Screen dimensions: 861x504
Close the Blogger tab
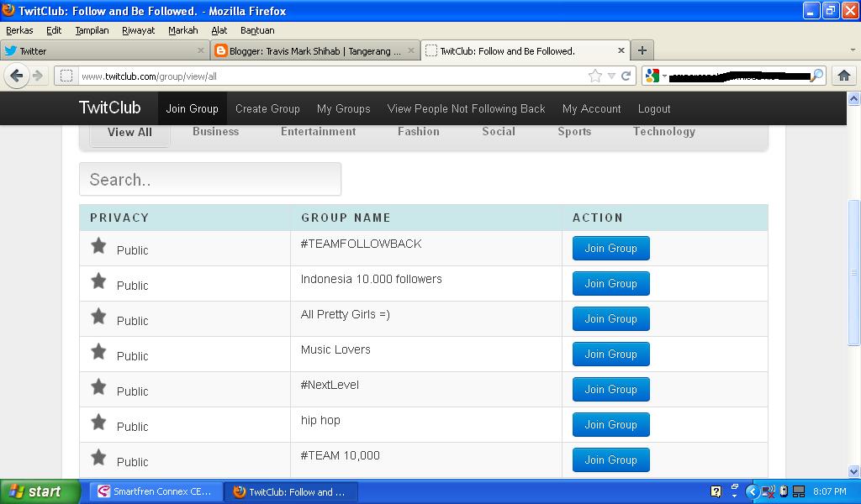[x=410, y=50]
